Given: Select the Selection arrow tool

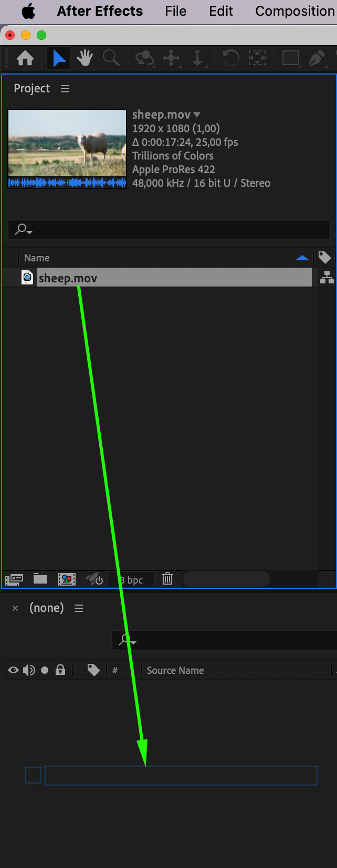Looking at the screenshot, I should (59, 58).
